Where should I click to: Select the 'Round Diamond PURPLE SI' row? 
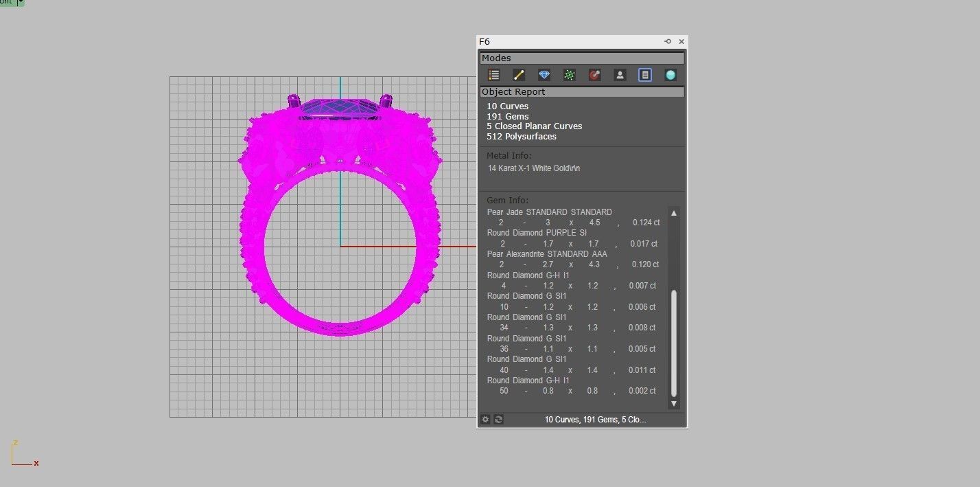coord(537,233)
